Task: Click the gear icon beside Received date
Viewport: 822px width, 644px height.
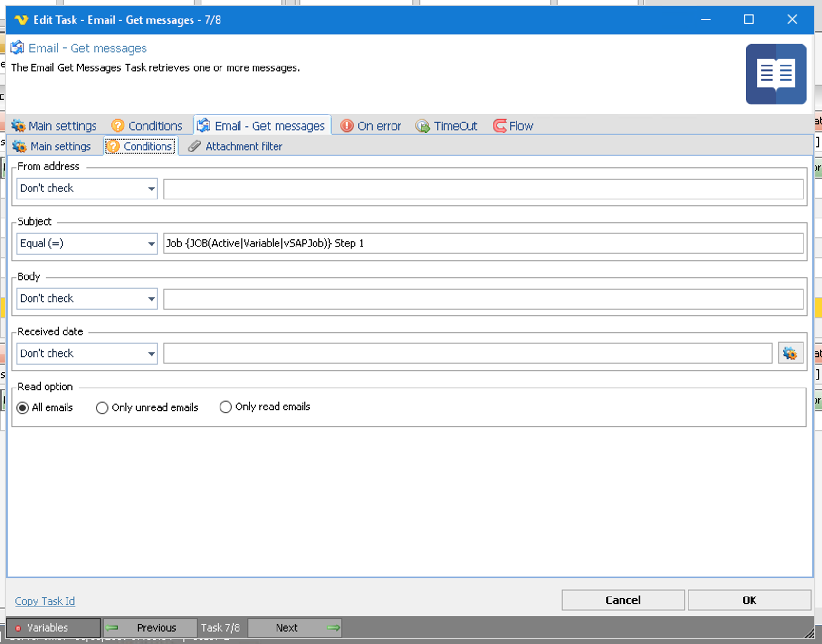Action: (x=790, y=353)
